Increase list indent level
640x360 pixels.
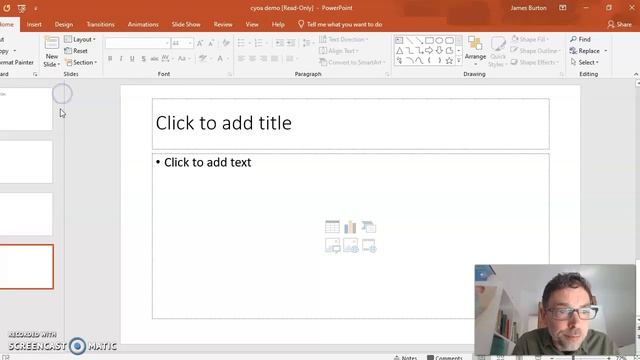291,43
